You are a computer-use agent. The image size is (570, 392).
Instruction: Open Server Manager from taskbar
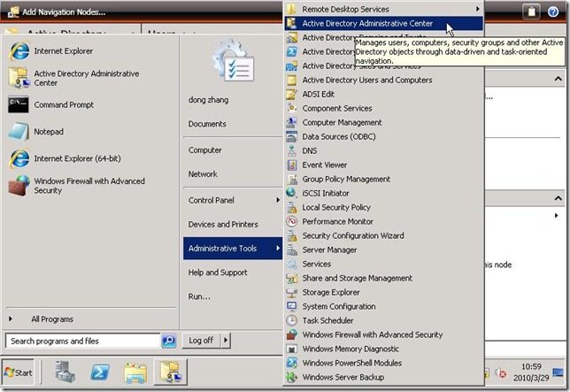(x=65, y=372)
